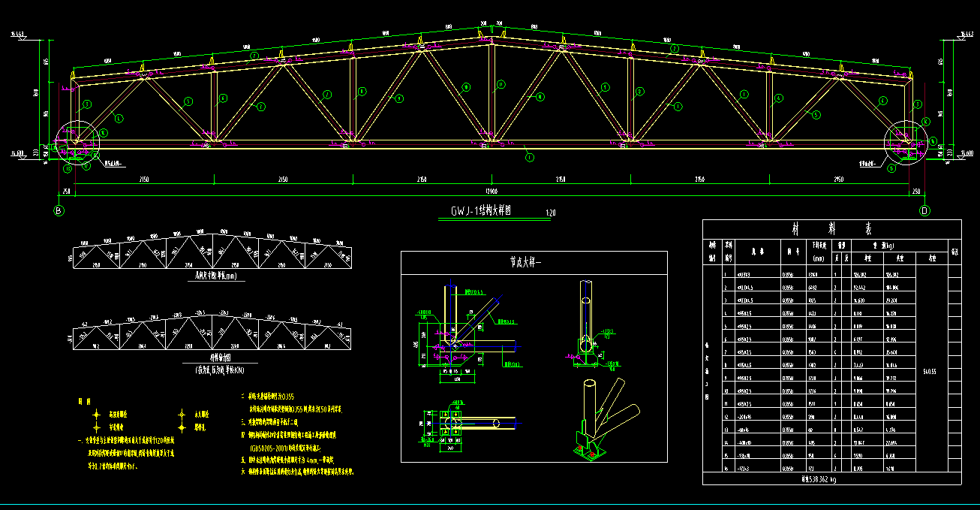Click member callout ③ beside the left end post
Viewport: 980px width, 510px height.
(x=86, y=104)
